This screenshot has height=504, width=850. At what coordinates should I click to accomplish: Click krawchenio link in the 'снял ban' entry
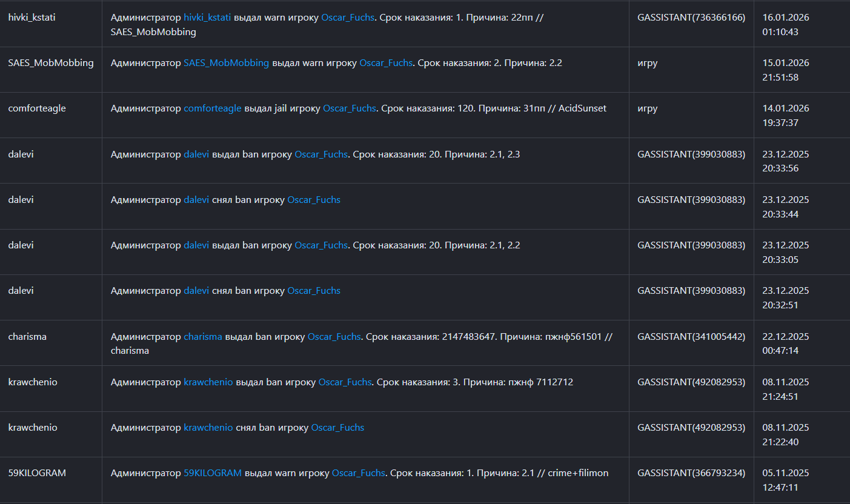coord(208,427)
